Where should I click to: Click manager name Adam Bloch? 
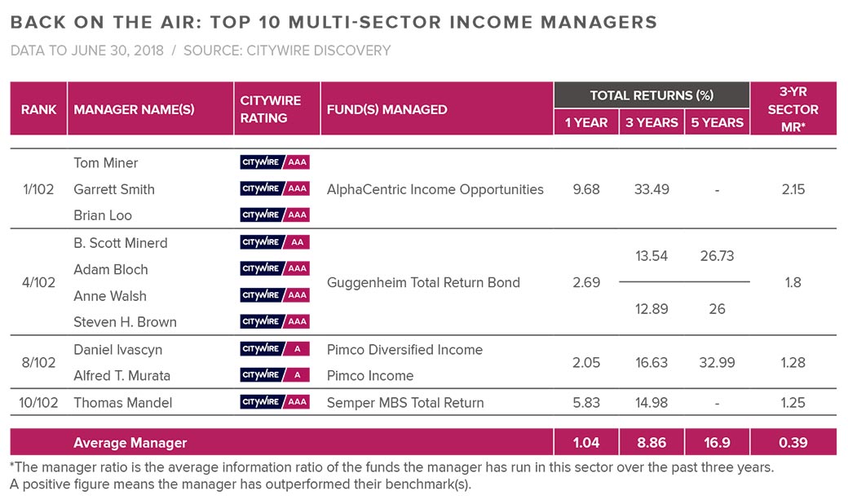[x=111, y=269]
